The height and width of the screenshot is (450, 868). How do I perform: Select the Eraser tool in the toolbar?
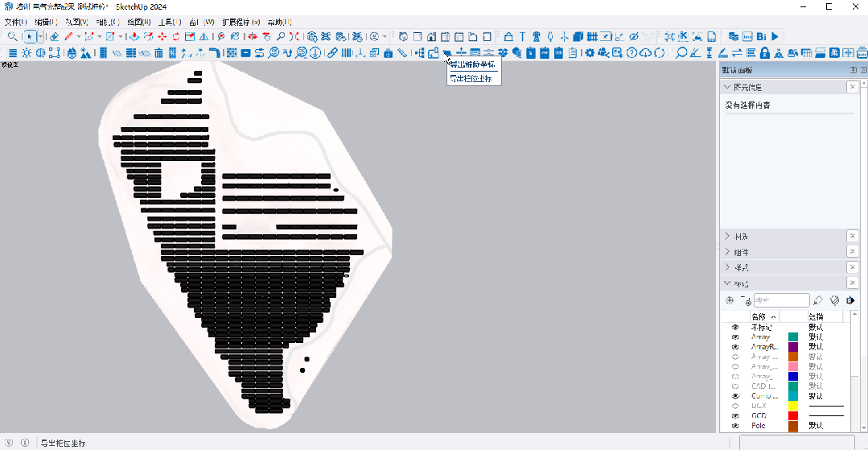[54, 36]
